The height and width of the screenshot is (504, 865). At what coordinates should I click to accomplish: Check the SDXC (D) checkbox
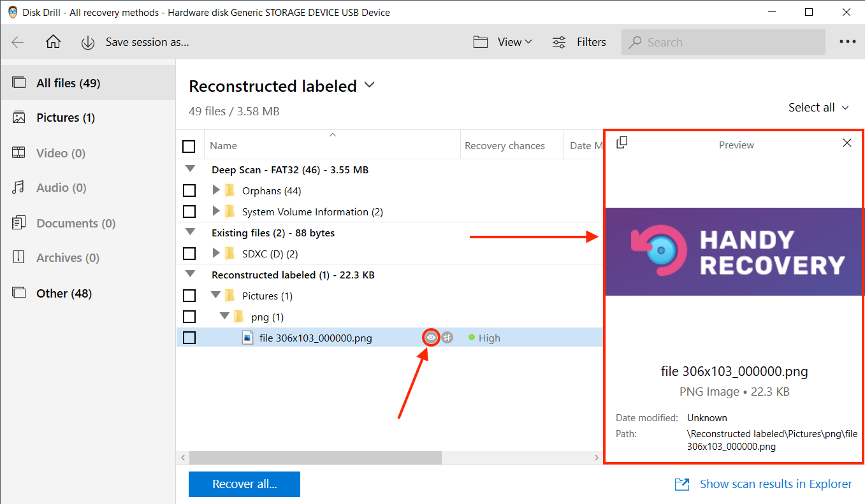[189, 254]
